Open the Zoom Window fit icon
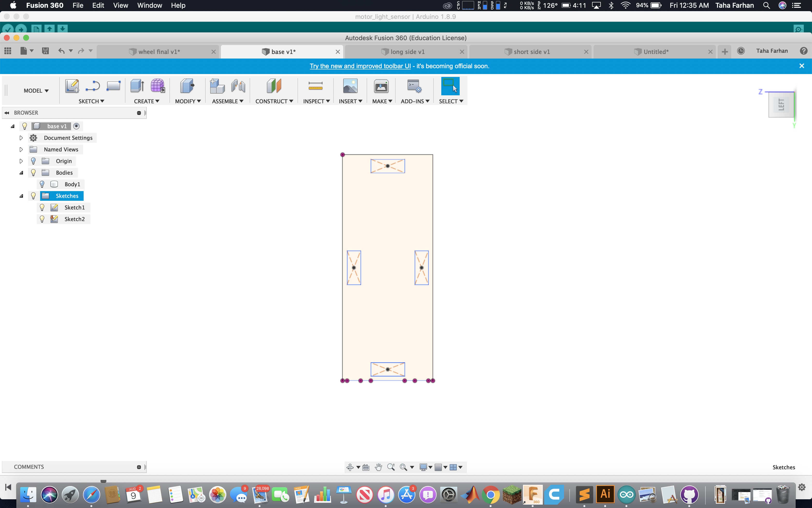The height and width of the screenshot is (508, 812). click(x=404, y=467)
